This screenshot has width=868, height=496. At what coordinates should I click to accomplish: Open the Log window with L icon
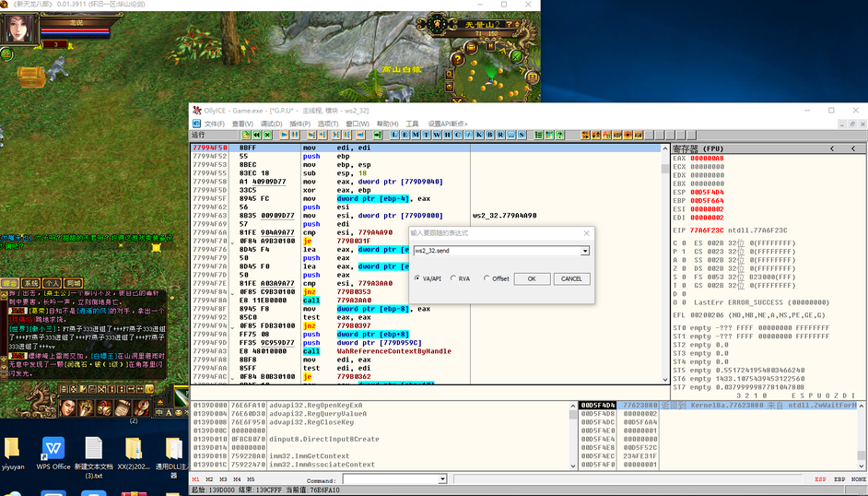394,135
